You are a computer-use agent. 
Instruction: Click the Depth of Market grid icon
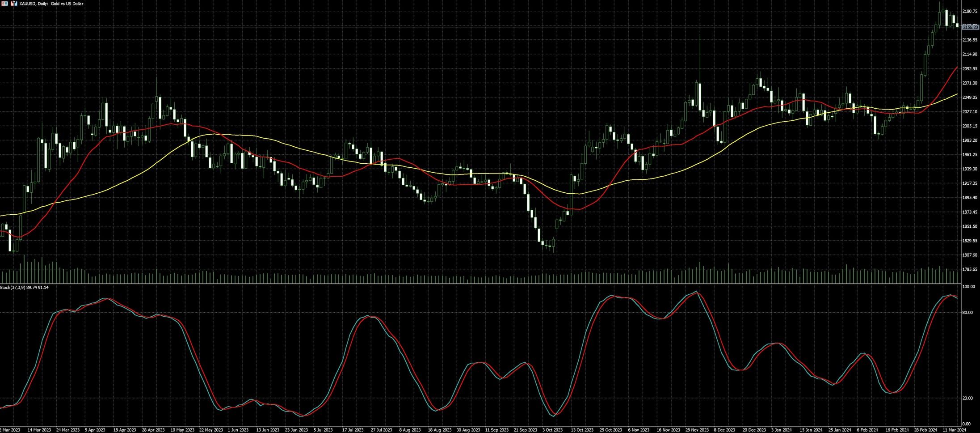pos(5,4)
